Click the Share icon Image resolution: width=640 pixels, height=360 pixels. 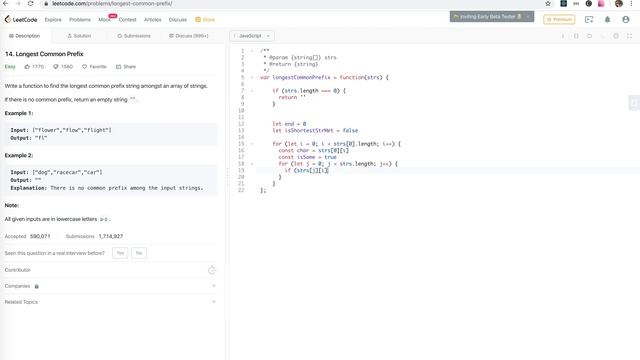point(118,67)
